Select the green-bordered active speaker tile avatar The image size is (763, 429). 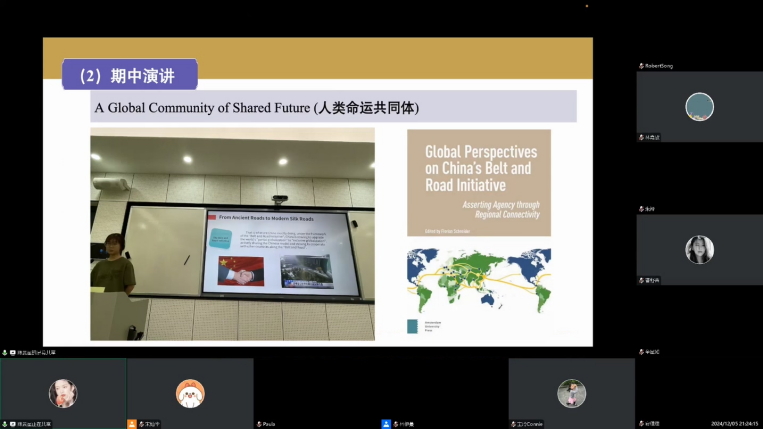click(x=63, y=393)
